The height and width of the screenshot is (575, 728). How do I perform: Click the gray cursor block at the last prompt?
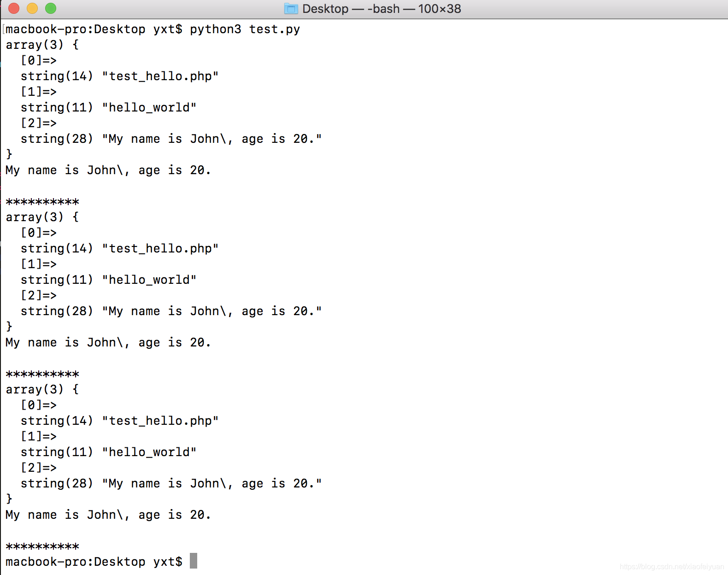tap(194, 561)
